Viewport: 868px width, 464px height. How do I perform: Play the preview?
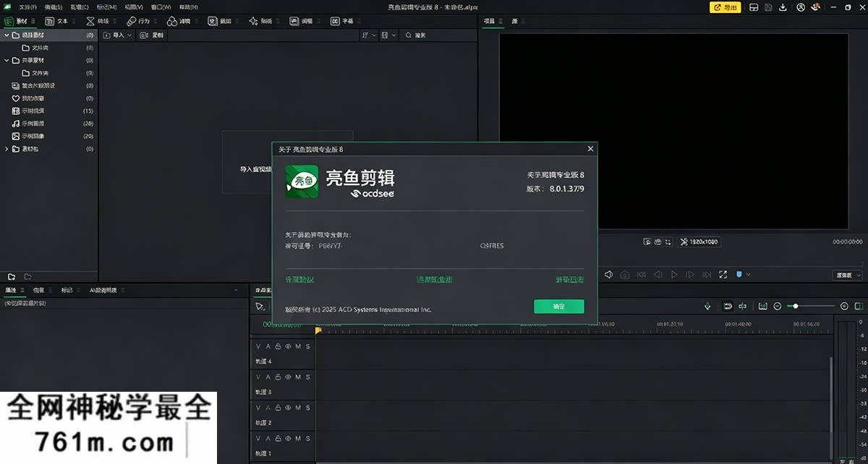[674, 275]
